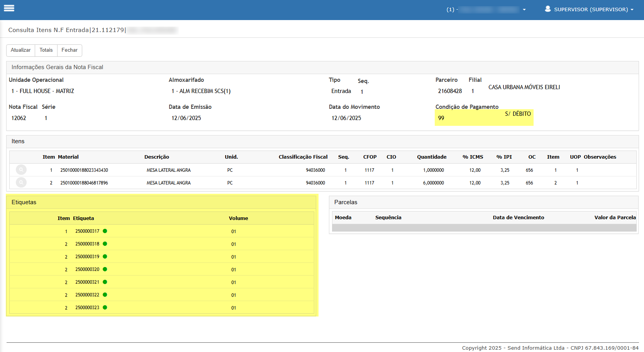Click CFOP column header
Viewport: 644px width, 352px height.
[x=370, y=157]
